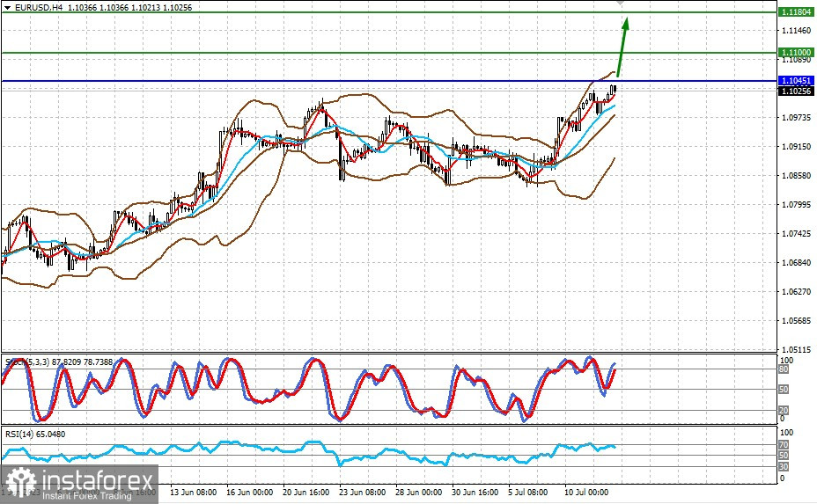Click the 1.05115 value on price scale
Viewport: 817px width, 504px height.
coord(796,350)
